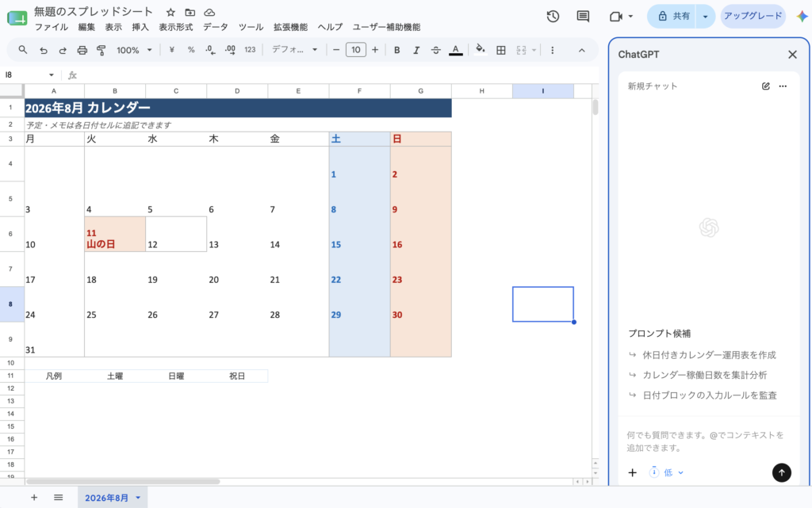Add a new sheet
The image size is (812, 508).
pos(34,498)
